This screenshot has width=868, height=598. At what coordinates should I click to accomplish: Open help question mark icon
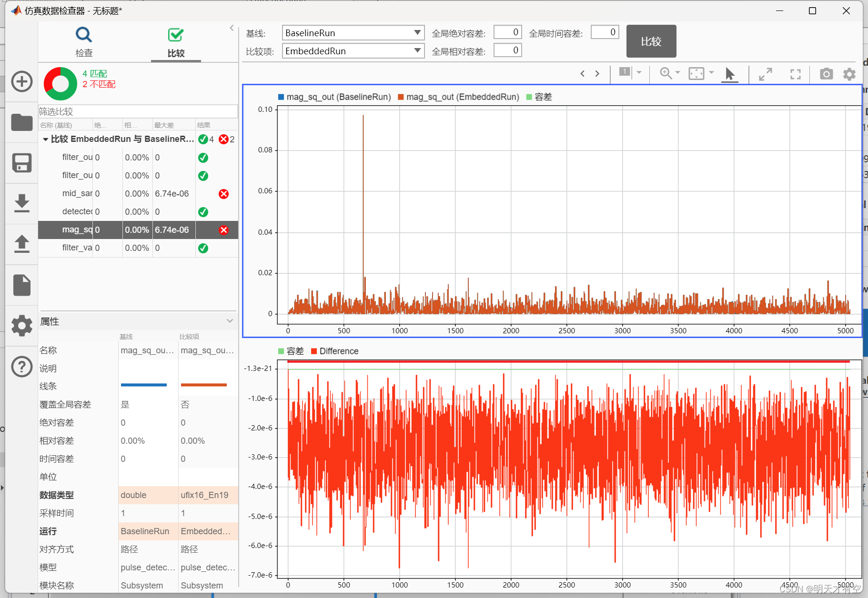tap(22, 367)
